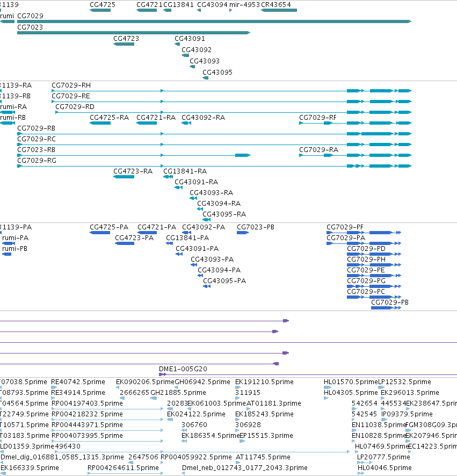Select the RE40742.5prime EST label
Screen dimensions: 457x476
tap(78, 382)
